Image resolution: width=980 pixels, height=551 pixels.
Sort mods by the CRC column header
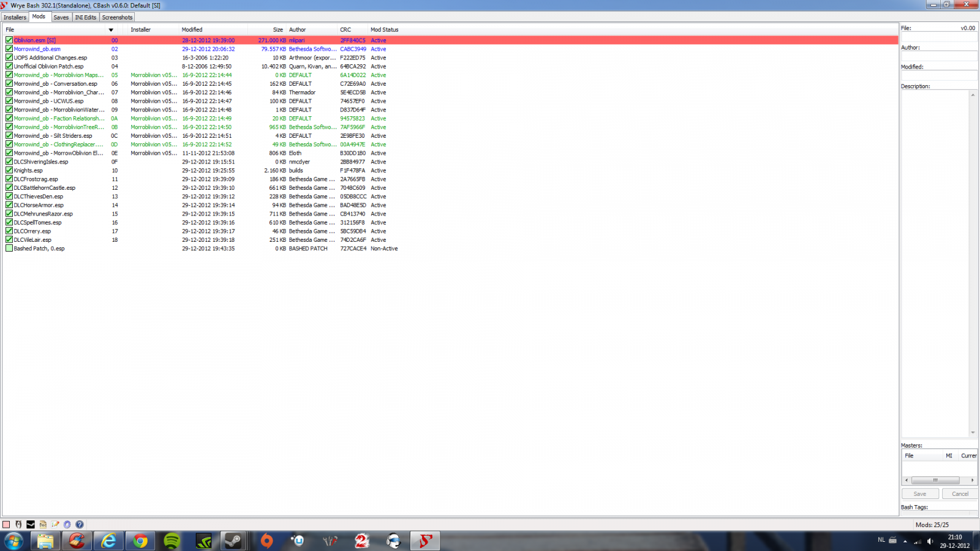(x=353, y=29)
